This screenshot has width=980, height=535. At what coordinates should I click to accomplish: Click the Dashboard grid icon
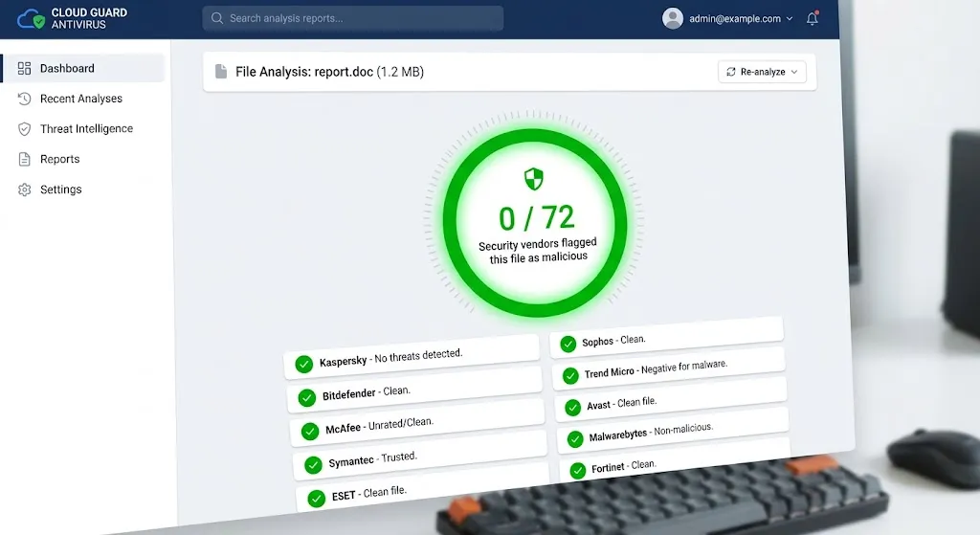point(24,68)
